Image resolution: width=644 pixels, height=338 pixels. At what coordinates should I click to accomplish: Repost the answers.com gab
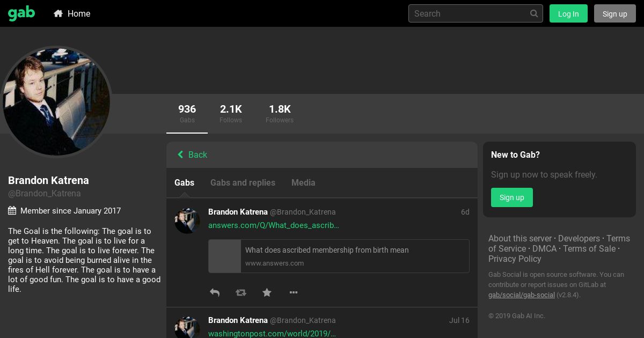[x=241, y=292]
